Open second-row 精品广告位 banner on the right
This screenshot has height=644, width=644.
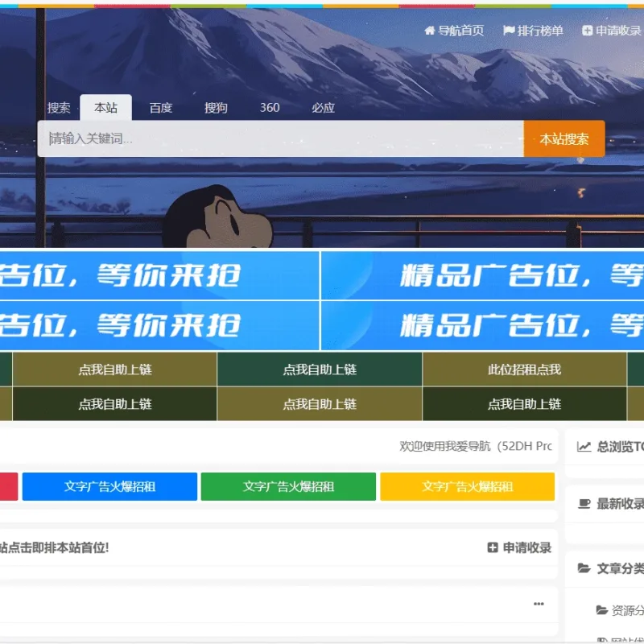click(482, 326)
